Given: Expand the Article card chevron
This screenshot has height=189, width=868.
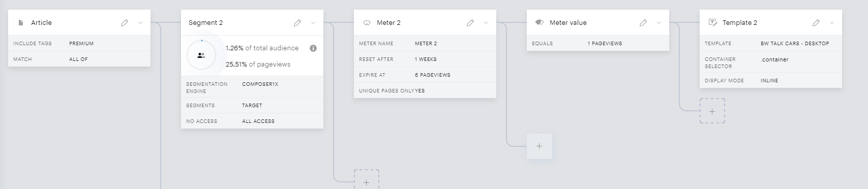Looking at the screenshot, I should point(140,23).
